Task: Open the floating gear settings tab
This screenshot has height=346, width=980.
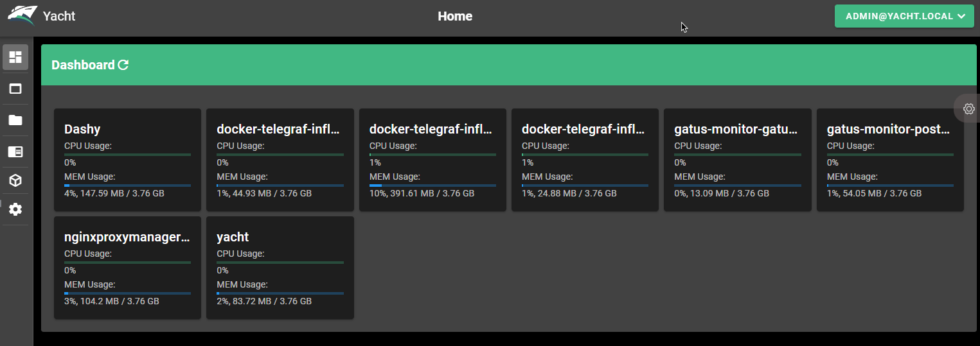Action: pyautogui.click(x=969, y=108)
